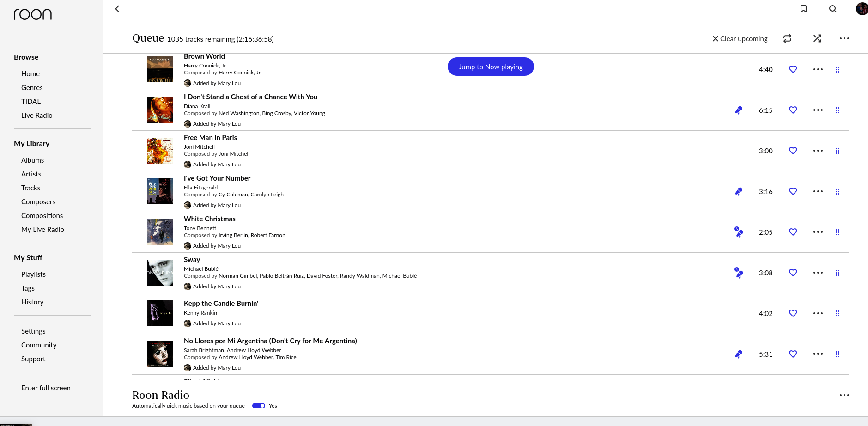Click drag handle for Free Man in Paris
Viewport: 868px width, 426px height.
tap(838, 151)
